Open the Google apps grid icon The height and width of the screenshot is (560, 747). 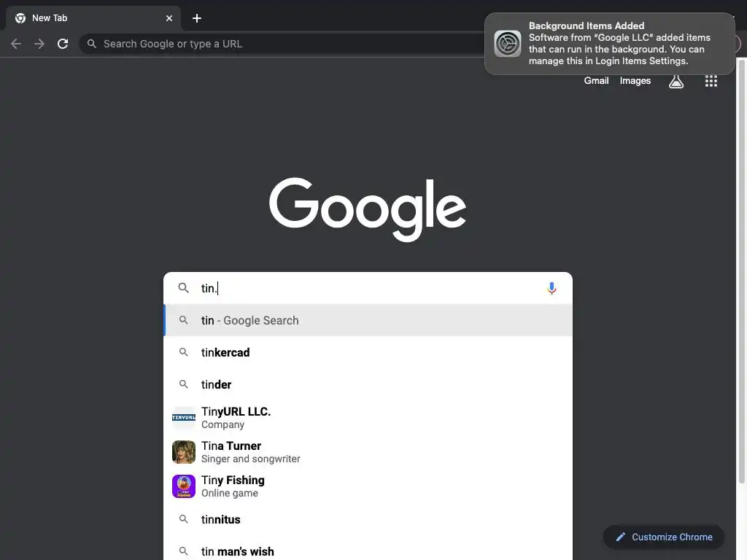point(711,81)
